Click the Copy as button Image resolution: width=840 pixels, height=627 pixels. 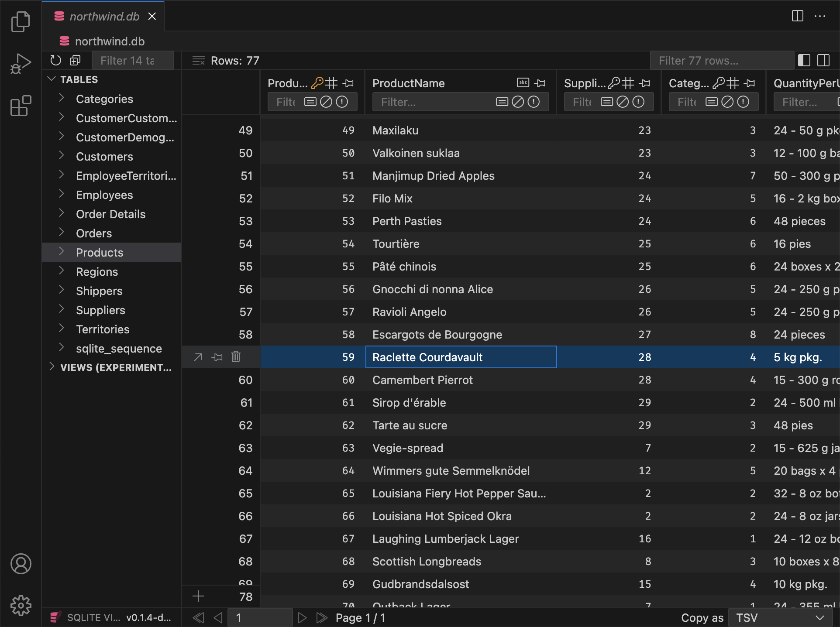point(702,617)
